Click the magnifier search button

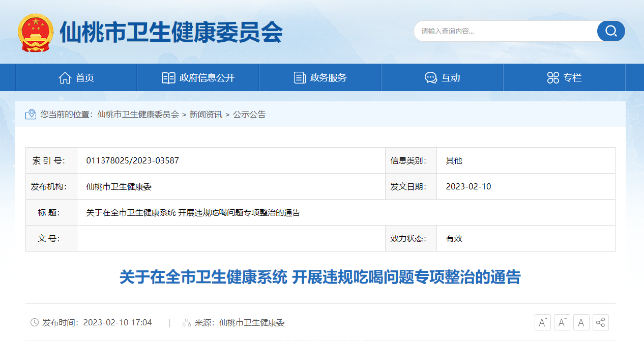coord(611,31)
